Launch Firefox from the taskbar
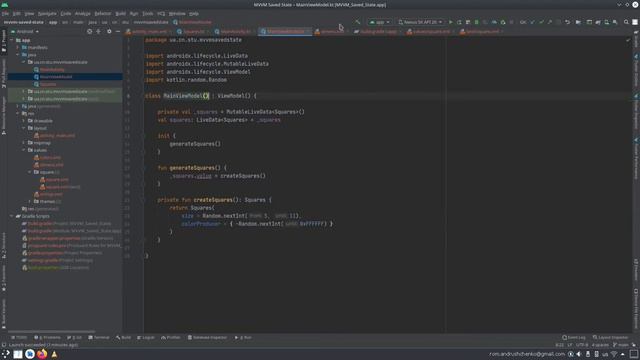Image resolution: width=640 pixels, height=360 pixels. pyautogui.click(x=42, y=354)
